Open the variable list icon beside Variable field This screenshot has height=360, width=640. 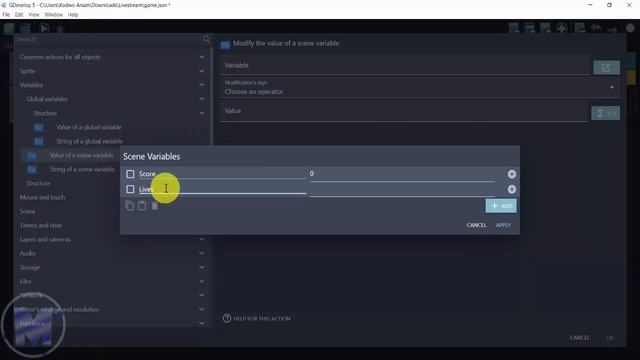pyautogui.click(x=606, y=68)
